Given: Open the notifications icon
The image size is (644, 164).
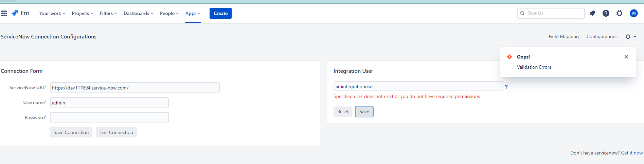Looking at the screenshot, I should (x=592, y=13).
